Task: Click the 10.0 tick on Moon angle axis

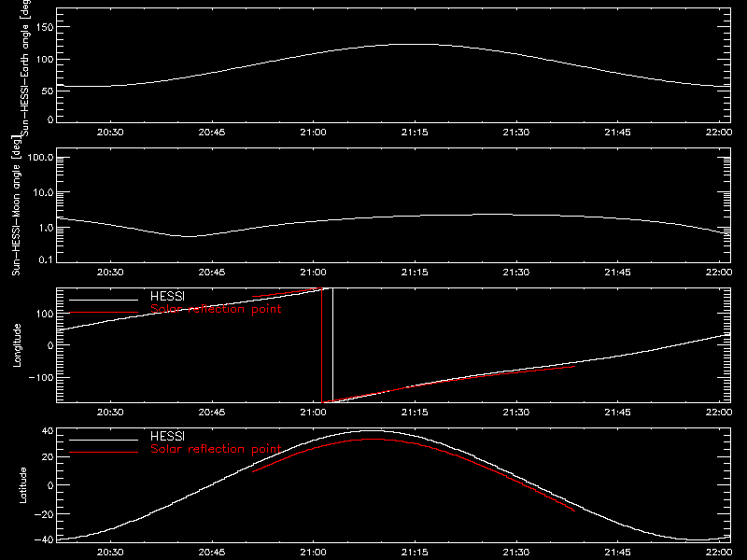Action: (x=43, y=193)
